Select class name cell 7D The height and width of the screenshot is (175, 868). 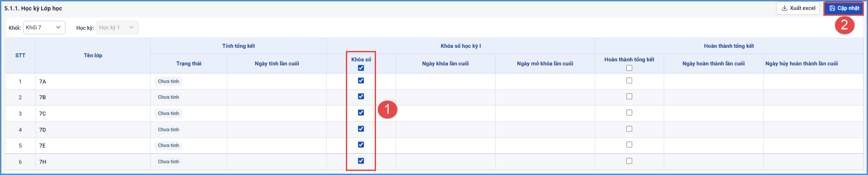coord(93,130)
